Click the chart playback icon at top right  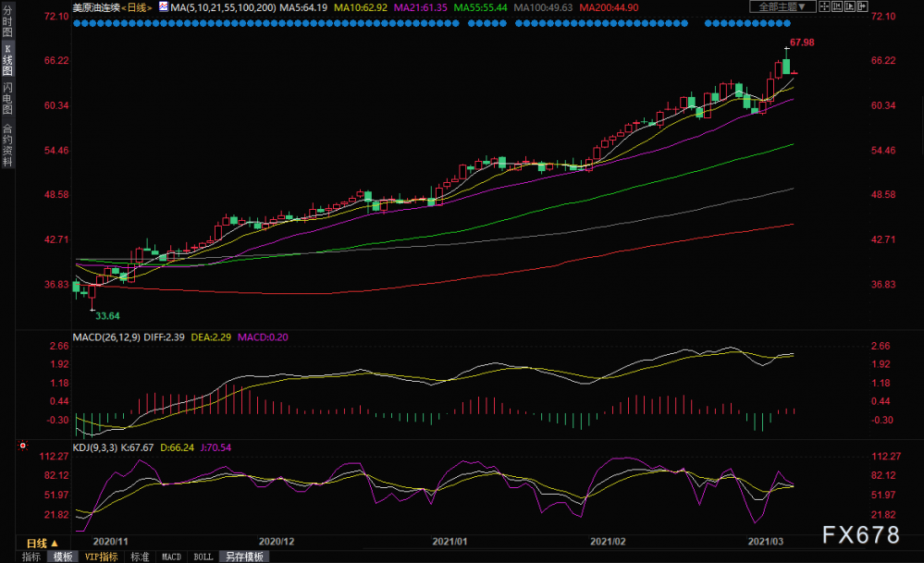850,6
